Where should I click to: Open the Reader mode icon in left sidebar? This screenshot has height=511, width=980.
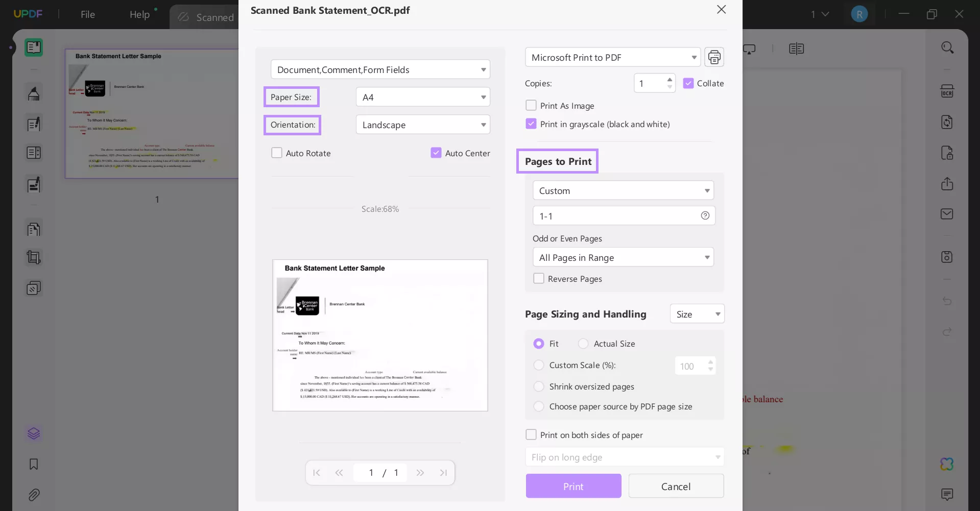(34, 47)
